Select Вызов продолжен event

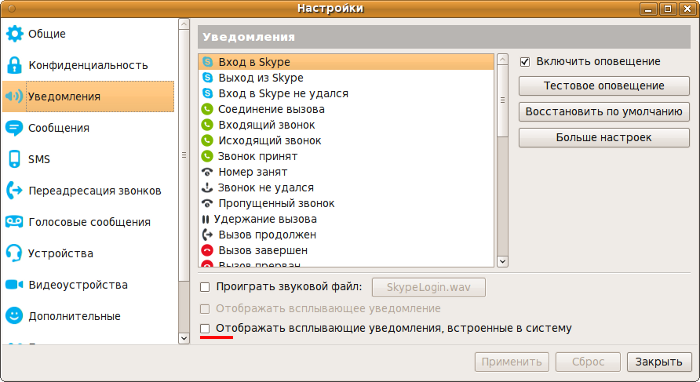(x=346, y=235)
